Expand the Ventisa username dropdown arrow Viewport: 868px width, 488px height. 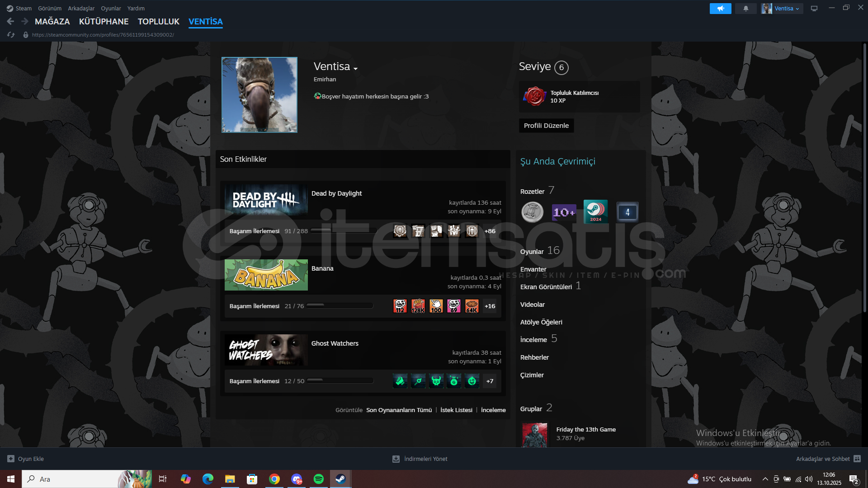click(356, 69)
